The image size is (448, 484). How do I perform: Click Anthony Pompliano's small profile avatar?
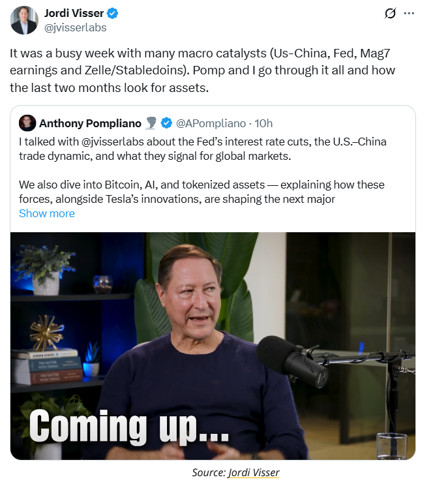[x=27, y=123]
